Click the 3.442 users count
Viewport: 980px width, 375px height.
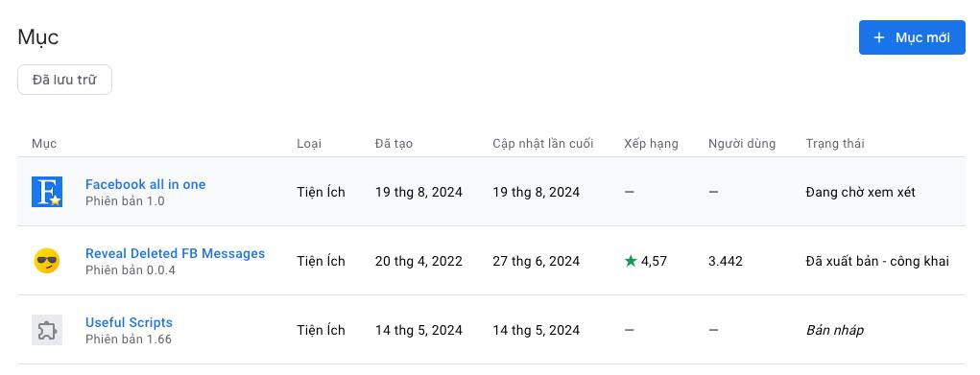pyautogui.click(x=726, y=261)
